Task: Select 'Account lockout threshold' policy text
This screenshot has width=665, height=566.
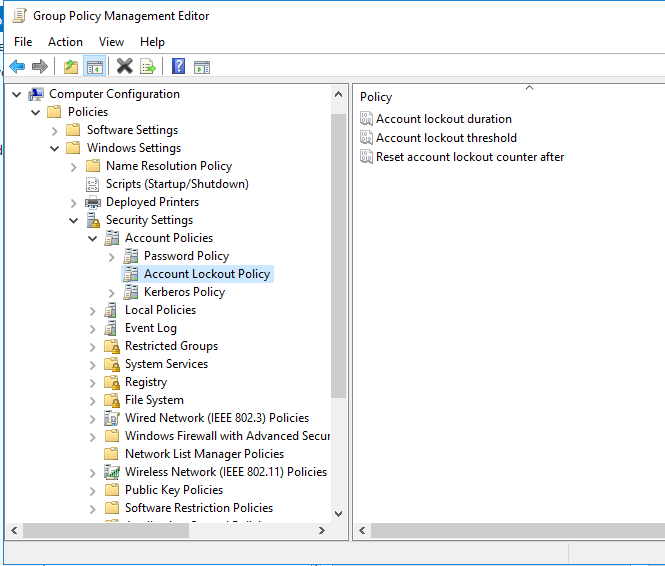Action: pos(446,138)
